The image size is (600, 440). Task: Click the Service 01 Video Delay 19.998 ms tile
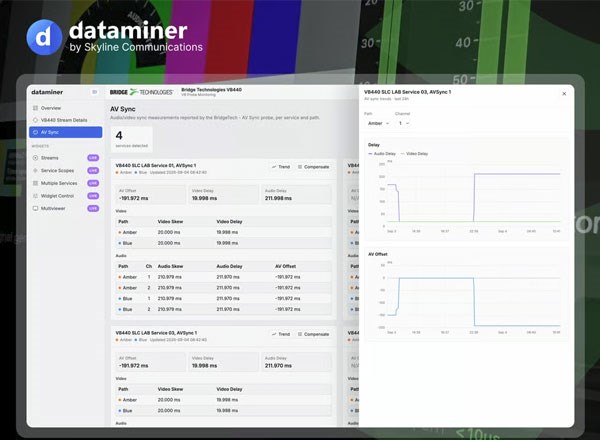(x=223, y=194)
